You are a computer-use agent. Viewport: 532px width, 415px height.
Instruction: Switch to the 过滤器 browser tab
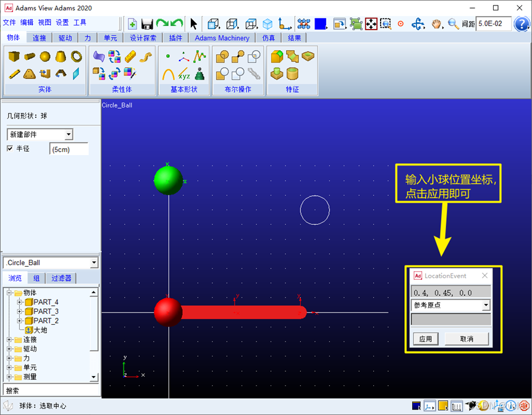coord(61,279)
